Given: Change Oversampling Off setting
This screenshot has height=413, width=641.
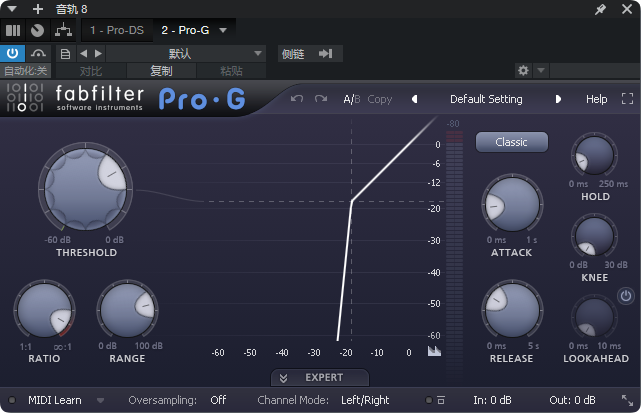Looking at the screenshot, I should pyautogui.click(x=218, y=400).
